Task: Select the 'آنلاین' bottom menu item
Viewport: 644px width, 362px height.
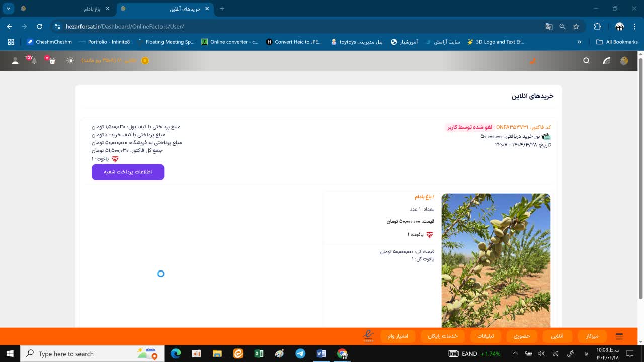Action: pyautogui.click(x=557, y=336)
